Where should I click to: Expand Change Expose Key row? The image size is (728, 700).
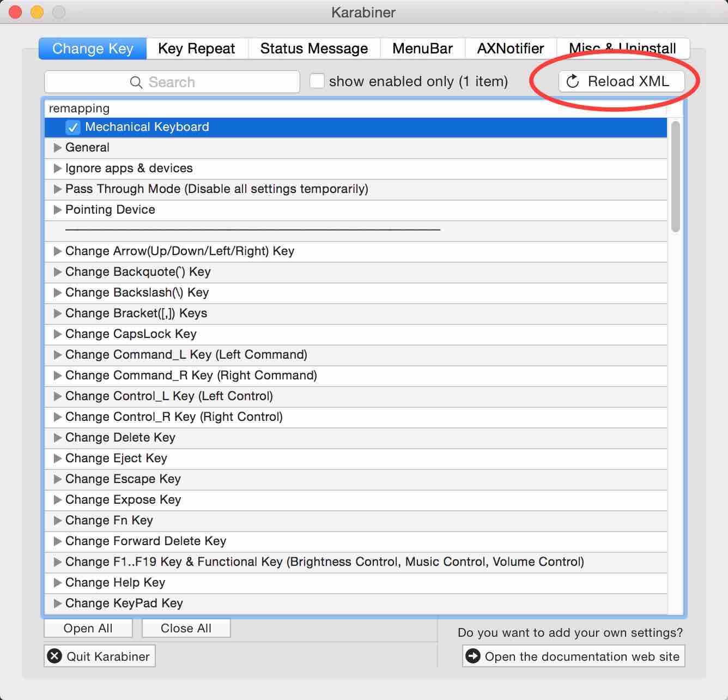(x=57, y=500)
